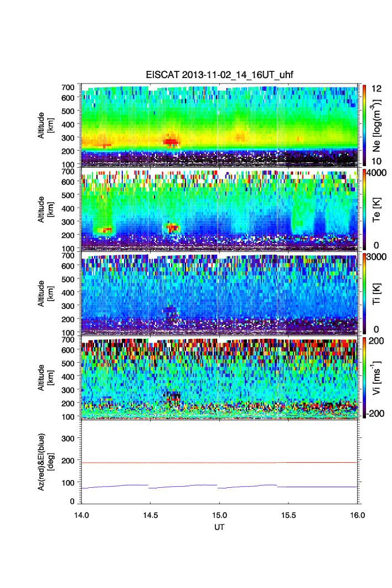Click the Altitude label of the Vi panel
Image resolution: width=392 pixels, height=588 pixels.
coord(46,378)
